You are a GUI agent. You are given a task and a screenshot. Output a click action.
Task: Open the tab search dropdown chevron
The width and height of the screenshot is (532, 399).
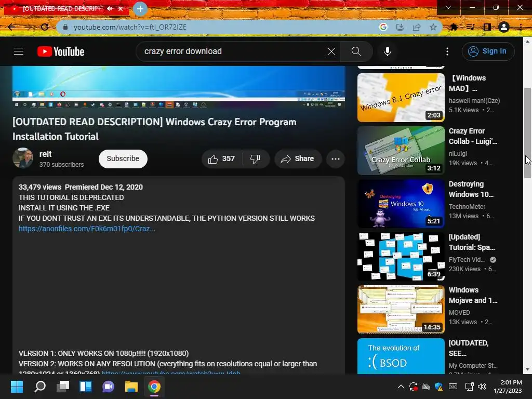[x=448, y=7]
